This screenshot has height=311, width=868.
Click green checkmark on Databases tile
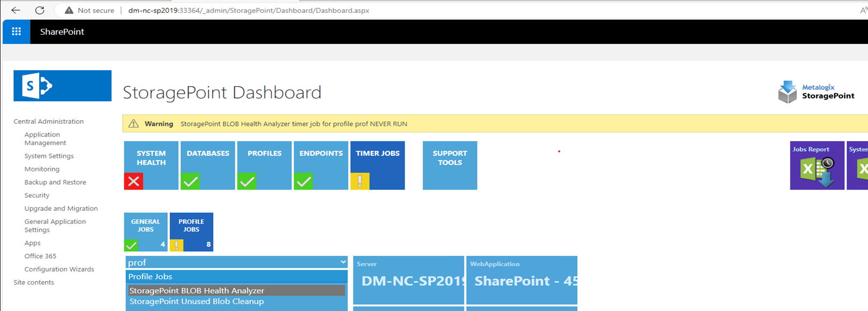coord(190,181)
